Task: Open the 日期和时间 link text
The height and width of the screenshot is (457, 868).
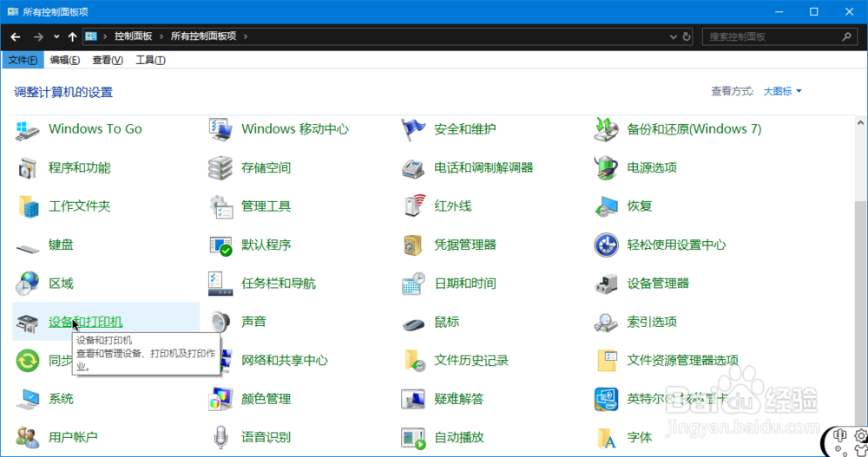Action: pos(465,284)
